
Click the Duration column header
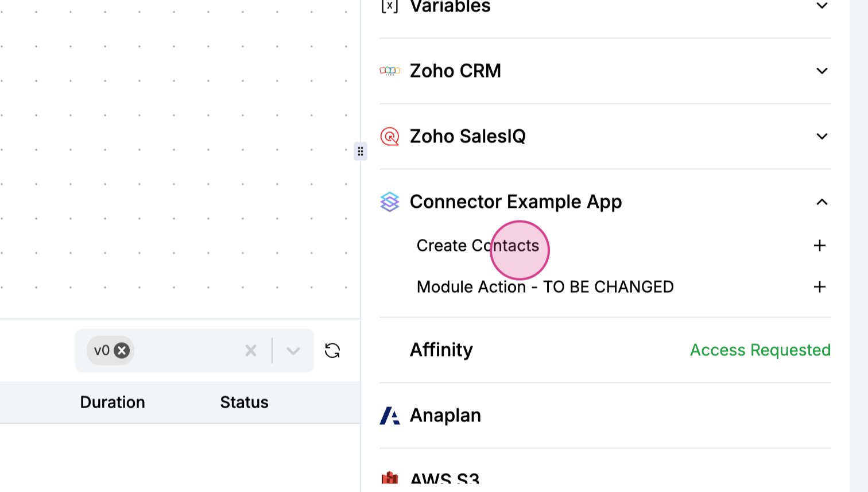113,402
